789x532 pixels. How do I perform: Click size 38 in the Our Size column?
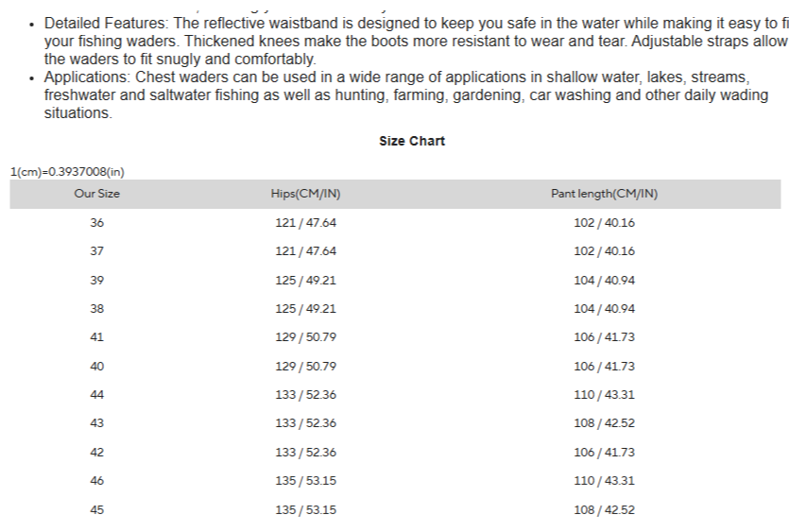[96, 309]
